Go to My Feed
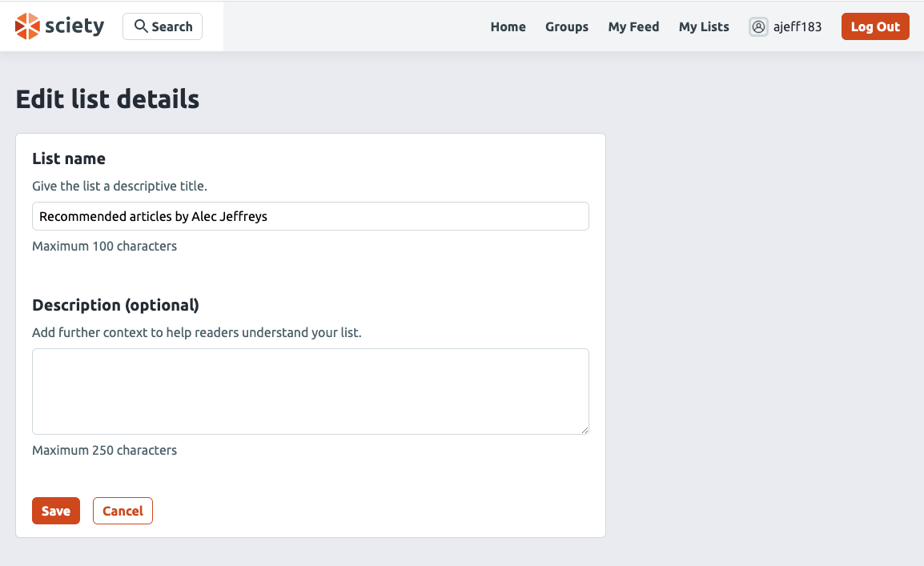This screenshot has width=924, height=566. click(x=633, y=26)
